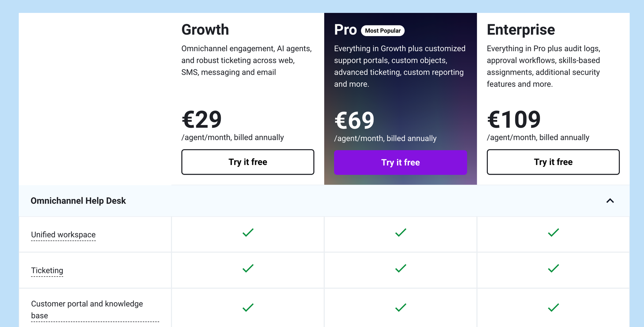Click the €69 Pro price

354,120
